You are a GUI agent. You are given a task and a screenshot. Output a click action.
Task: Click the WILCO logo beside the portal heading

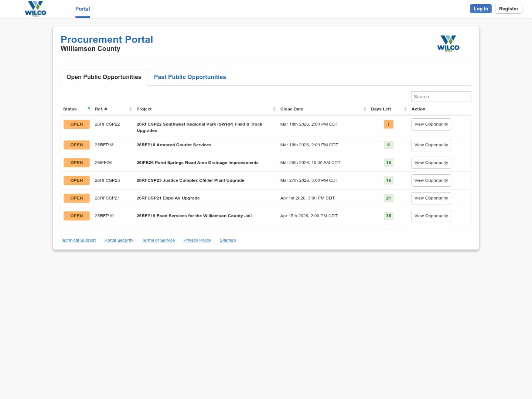448,44
